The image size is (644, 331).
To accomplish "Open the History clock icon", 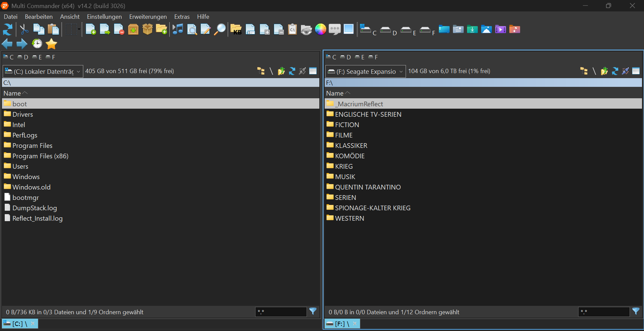I will tap(37, 44).
